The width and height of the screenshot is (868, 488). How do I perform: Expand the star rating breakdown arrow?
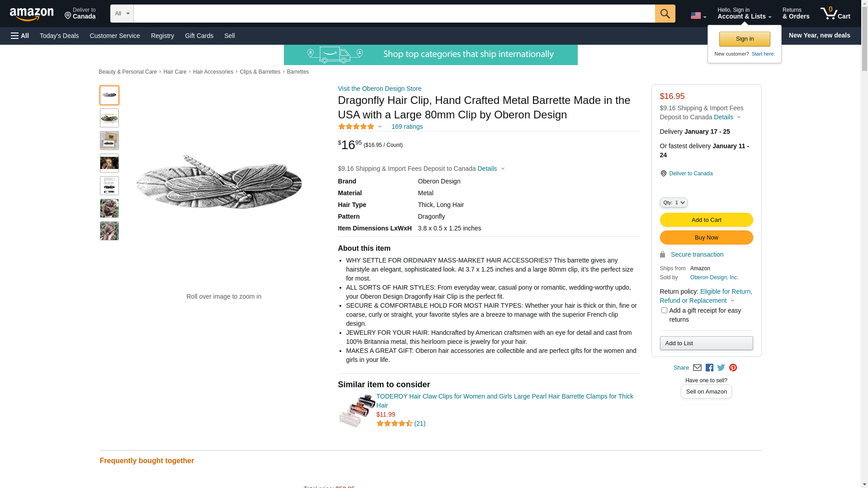[380, 127]
